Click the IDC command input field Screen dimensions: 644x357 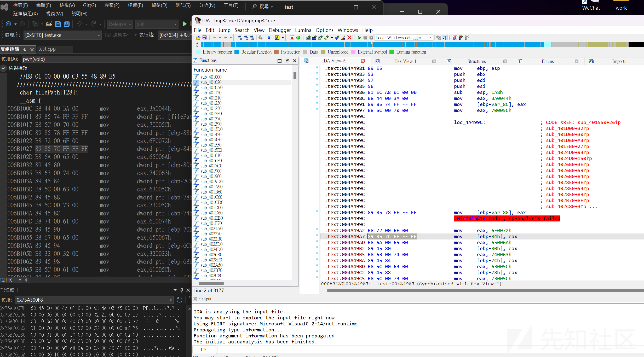431,349
